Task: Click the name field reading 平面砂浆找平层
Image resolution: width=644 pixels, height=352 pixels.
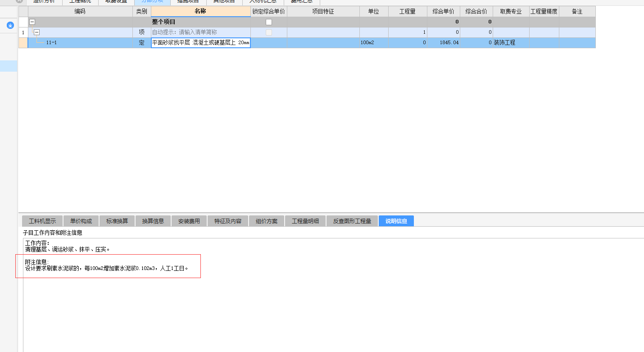Action: [201, 43]
